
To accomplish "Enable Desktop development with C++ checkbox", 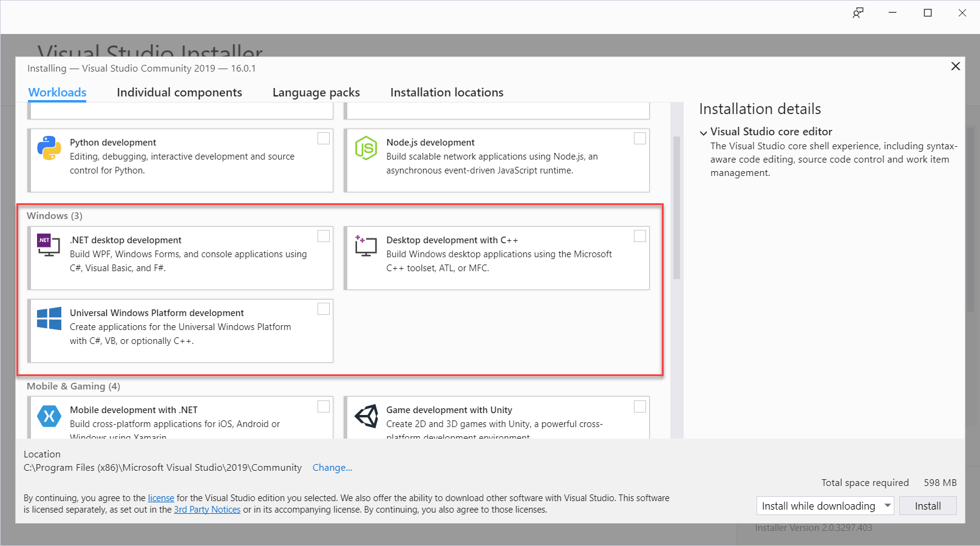I will [640, 236].
